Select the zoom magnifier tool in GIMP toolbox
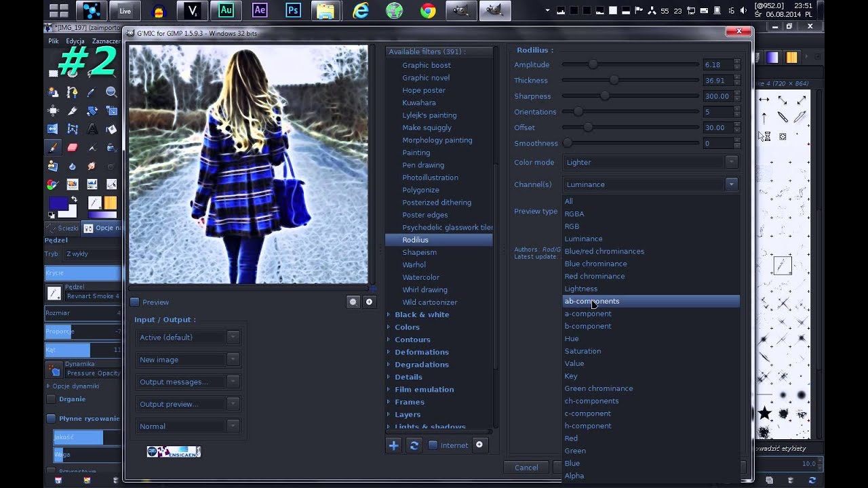868x488 pixels. click(x=111, y=92)
